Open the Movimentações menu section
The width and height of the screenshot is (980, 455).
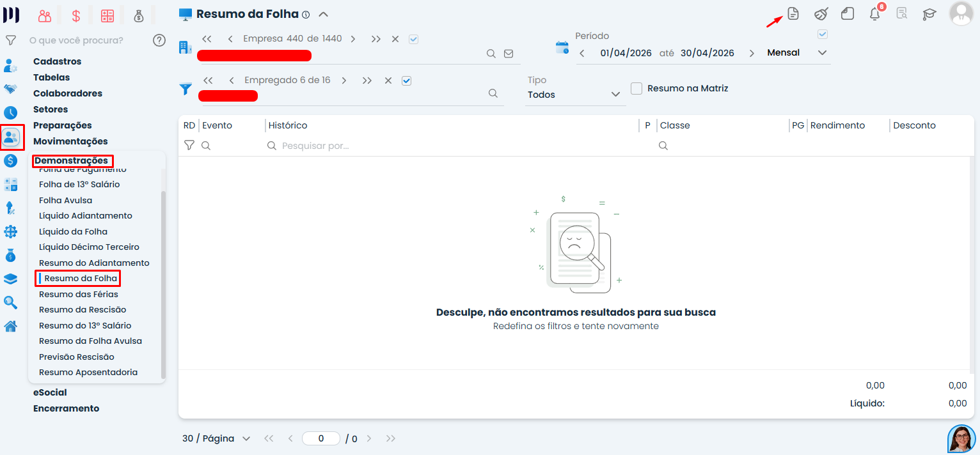pyautogui.click(x=70, y=141)
